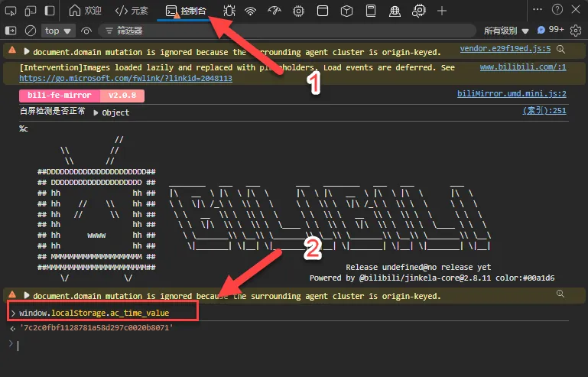Toggle the console sidebar
588x377 pixels.
point(11,31)
